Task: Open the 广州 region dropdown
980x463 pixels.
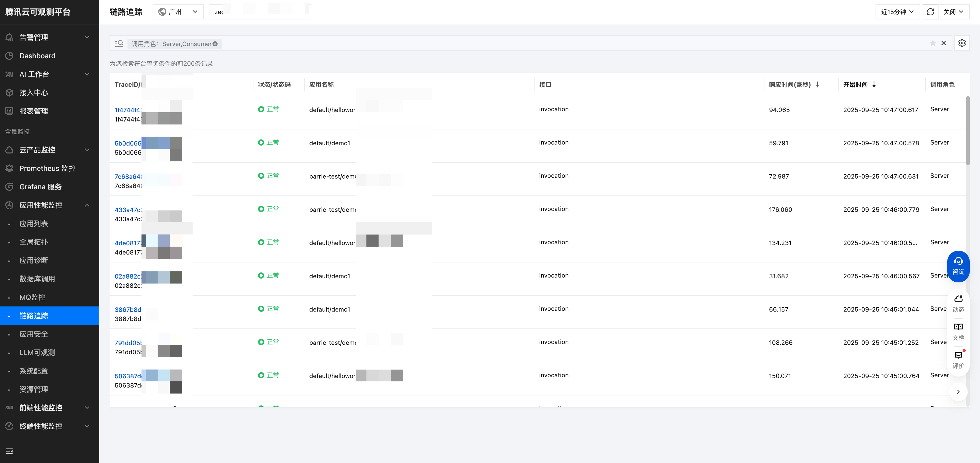Action: click(178, 12)
